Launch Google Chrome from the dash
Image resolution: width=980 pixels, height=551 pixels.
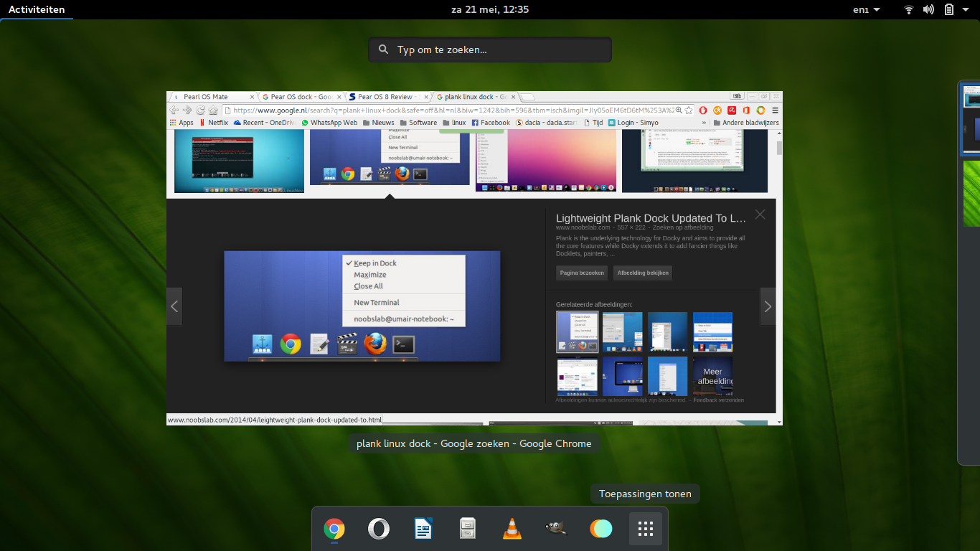click(x=334, y=529)
